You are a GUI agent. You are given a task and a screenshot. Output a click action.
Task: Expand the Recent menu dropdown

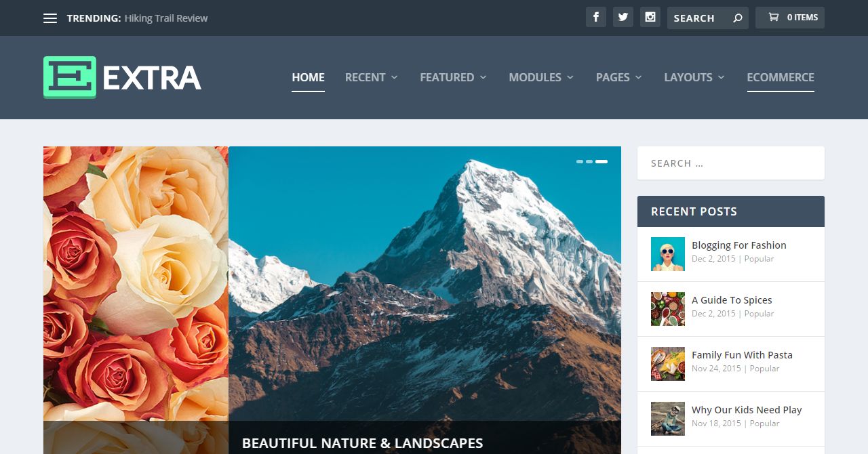point(371,77)
